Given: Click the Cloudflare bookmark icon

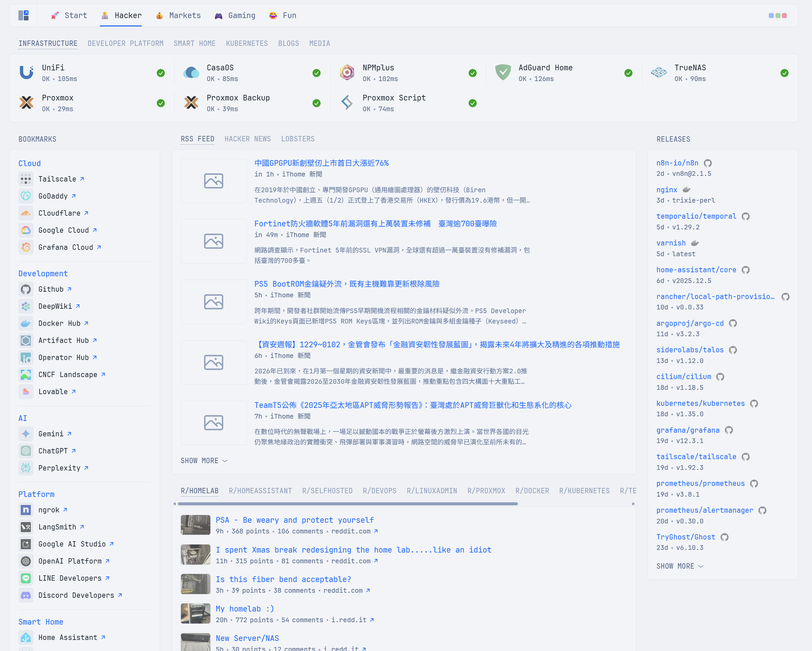Looking at the screenshot, I should (x=25, y=213).
